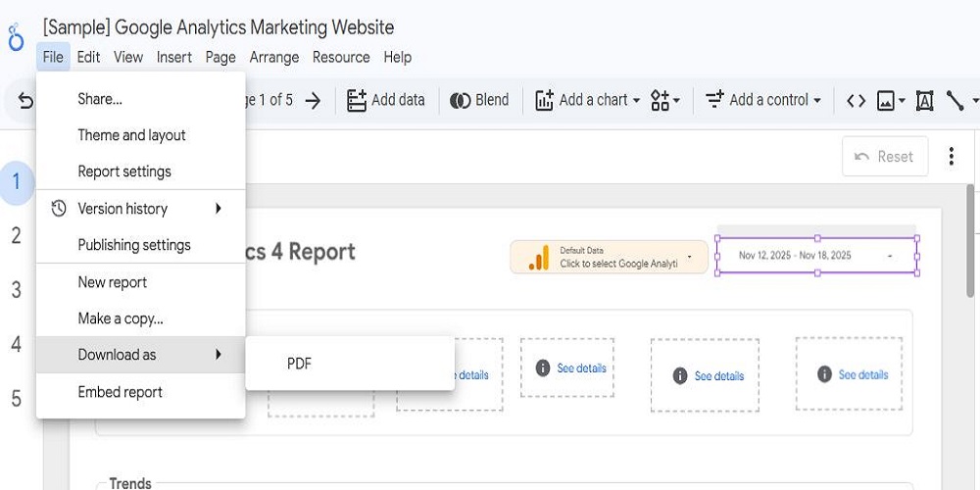Open the Default Data source selector
The width and height of the screenshot is (980, 490).
point(610,257)
